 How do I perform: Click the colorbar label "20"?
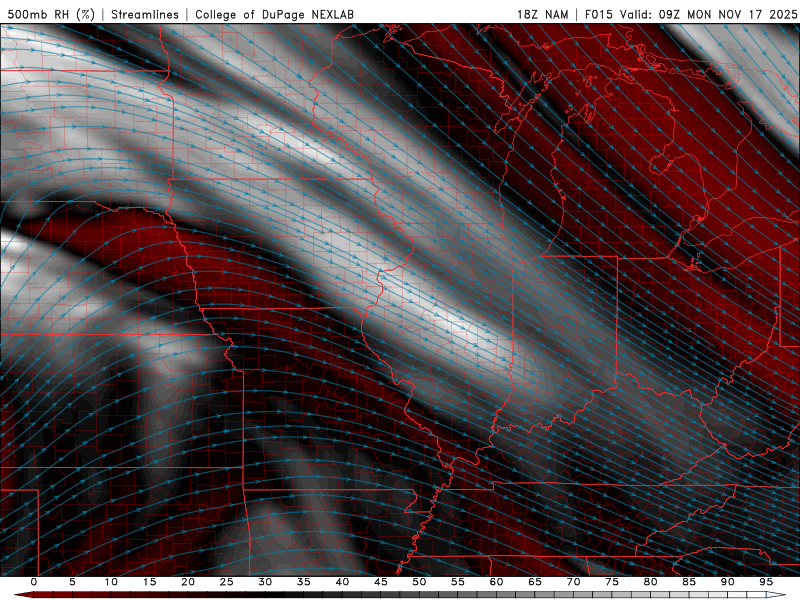point(188,582)
